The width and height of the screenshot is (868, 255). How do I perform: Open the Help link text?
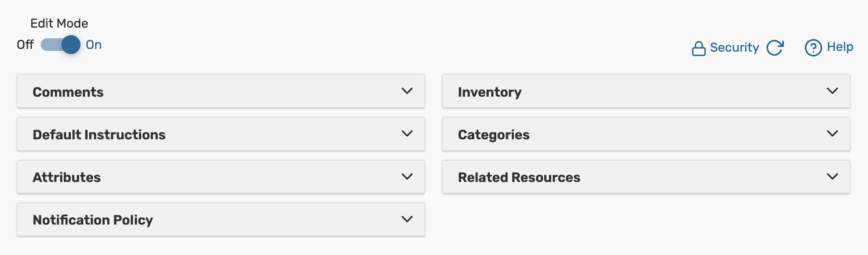tap(840, 47)
